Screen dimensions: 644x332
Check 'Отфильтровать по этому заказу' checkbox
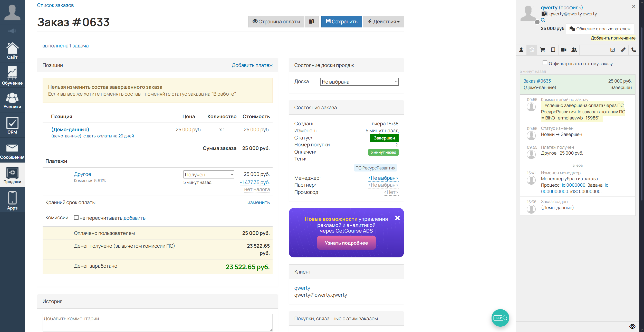tap(545, 63)
